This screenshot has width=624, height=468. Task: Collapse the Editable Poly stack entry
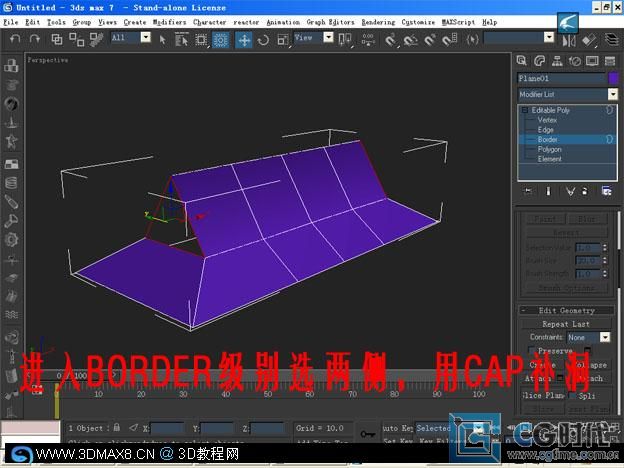coord(525,110)
